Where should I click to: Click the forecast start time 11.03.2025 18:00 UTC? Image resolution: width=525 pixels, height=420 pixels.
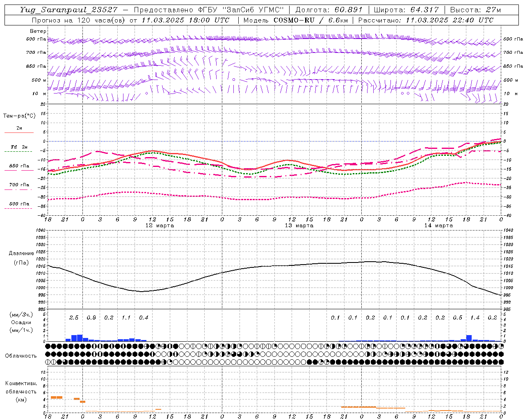185,20
